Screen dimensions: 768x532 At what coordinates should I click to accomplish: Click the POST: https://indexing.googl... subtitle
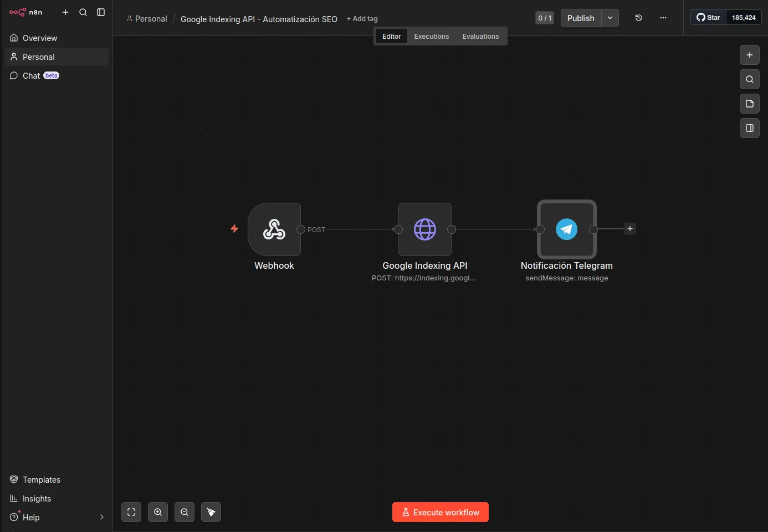[x=424, y=278]
